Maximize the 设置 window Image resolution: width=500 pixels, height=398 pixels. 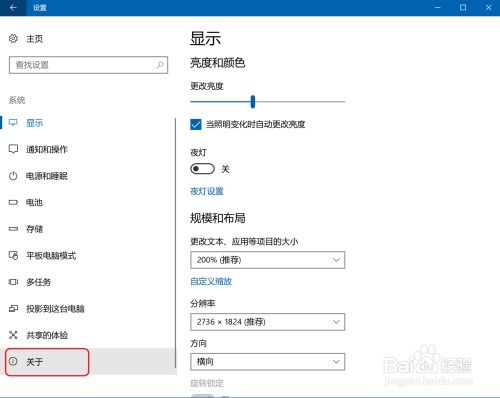pyautogui.click(x=463, y=7)
